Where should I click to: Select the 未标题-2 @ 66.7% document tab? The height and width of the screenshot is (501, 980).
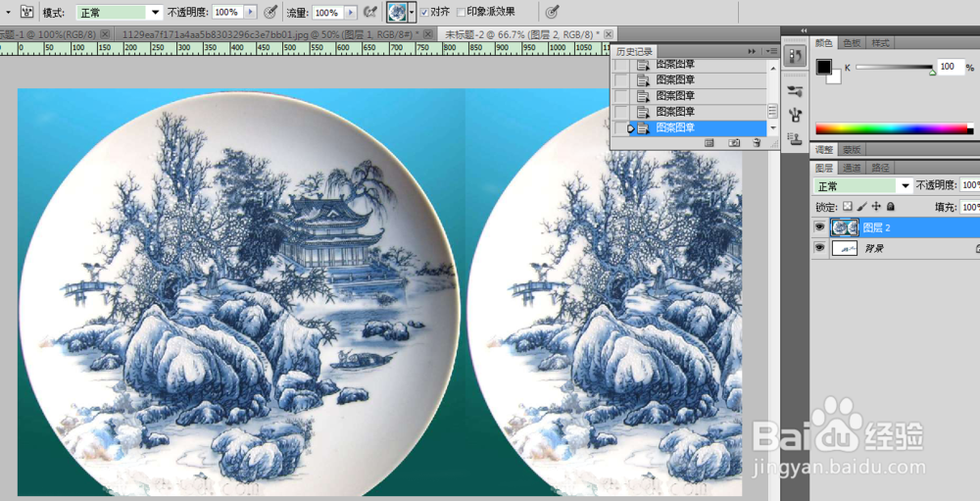pyautogui.click(x=522, y=33)
